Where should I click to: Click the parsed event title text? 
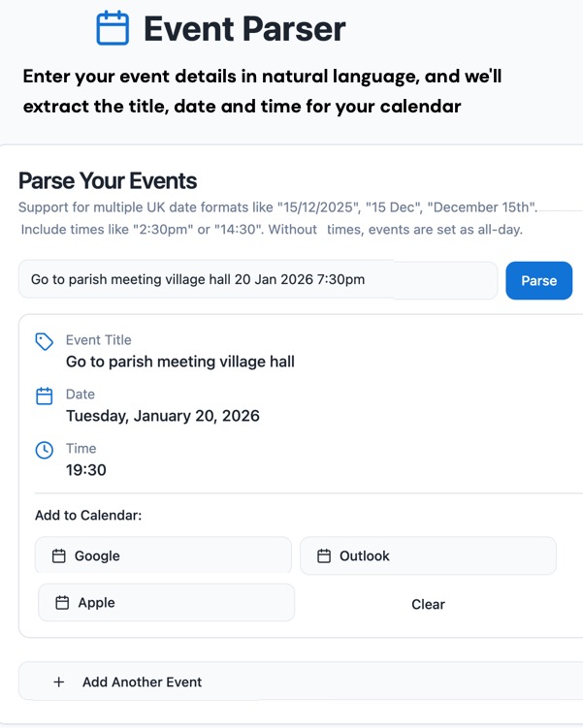(x=180, y=362)
